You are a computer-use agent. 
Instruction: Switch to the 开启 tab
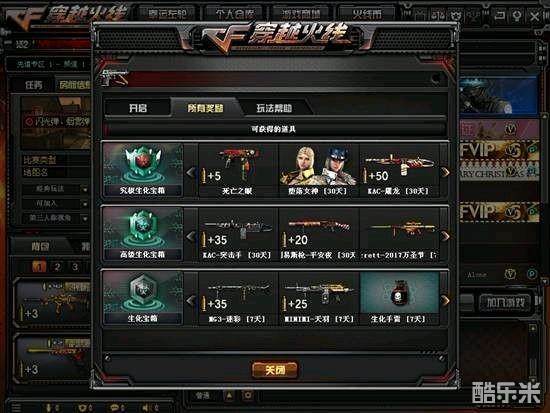point(138,108)
